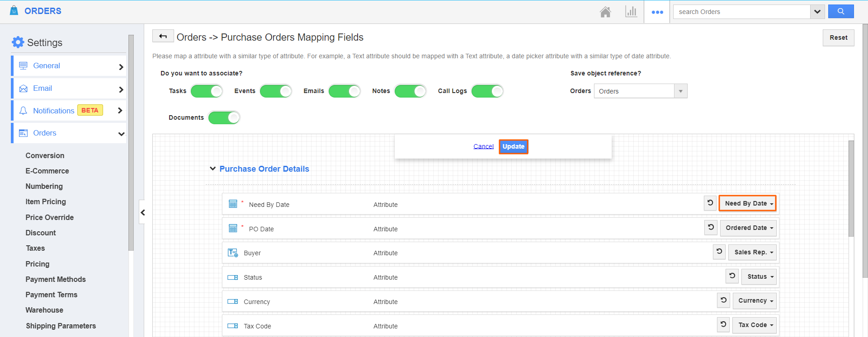Image resolution: width=868 pixels, height=337 pixels.
Task: Open the Save object reference Orders dropdown
Action: point(641,91)
